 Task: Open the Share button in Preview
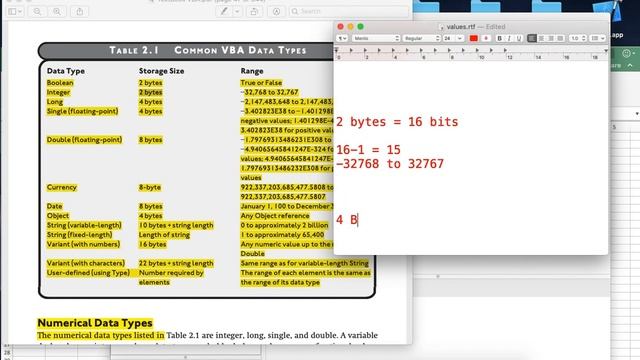coord(80,11)
